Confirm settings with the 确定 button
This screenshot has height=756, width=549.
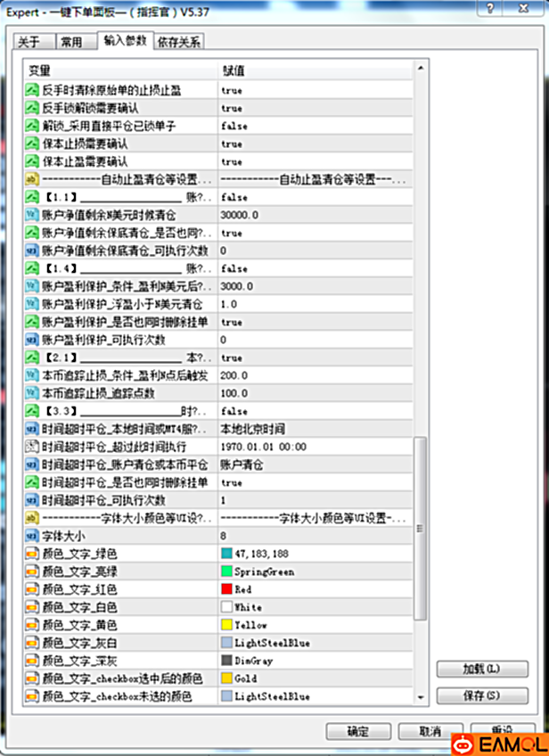point(358,731)
